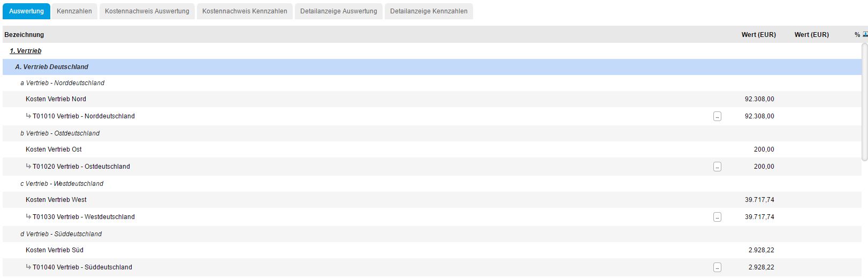Viewport: 868px width, 278px height.
Task: Select the Kostennachweis Kennzahlen tab
Action: 245,11
